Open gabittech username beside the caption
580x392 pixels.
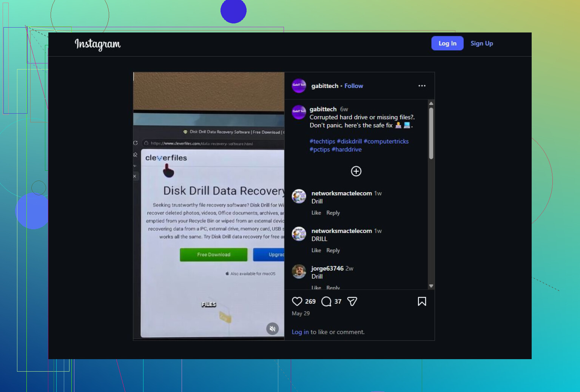click(323, 109)
